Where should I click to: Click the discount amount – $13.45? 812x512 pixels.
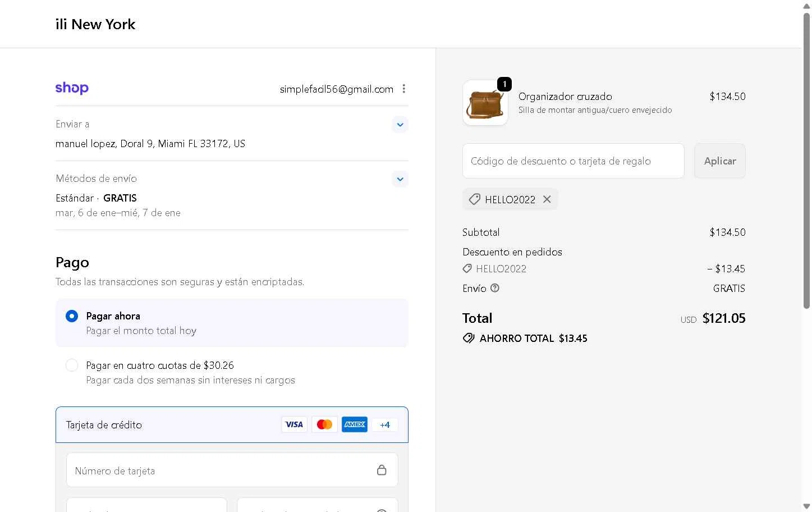point(726,269)
